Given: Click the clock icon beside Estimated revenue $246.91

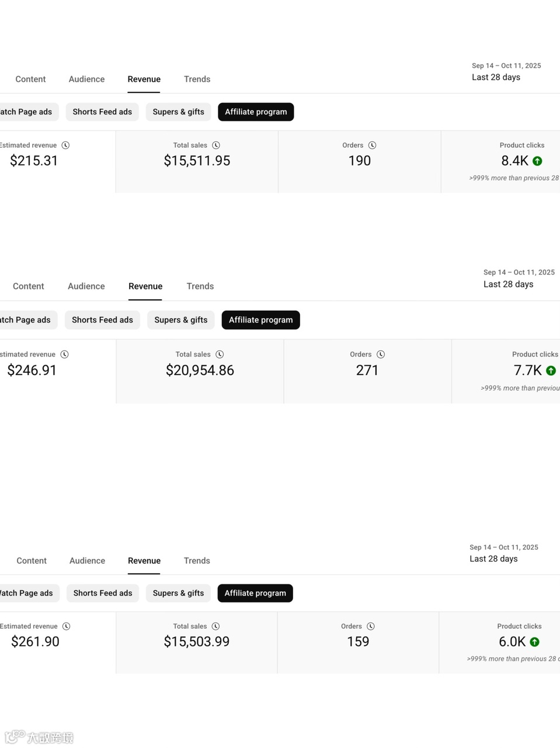Looking at the screenshot, I should [x=65, y=355].
